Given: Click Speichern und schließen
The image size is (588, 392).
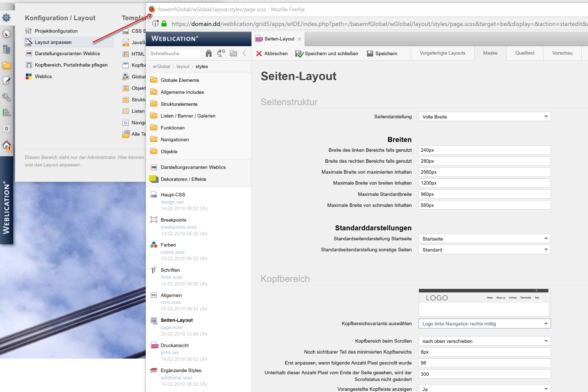Looking at the screenshot, I should (326, 54).
